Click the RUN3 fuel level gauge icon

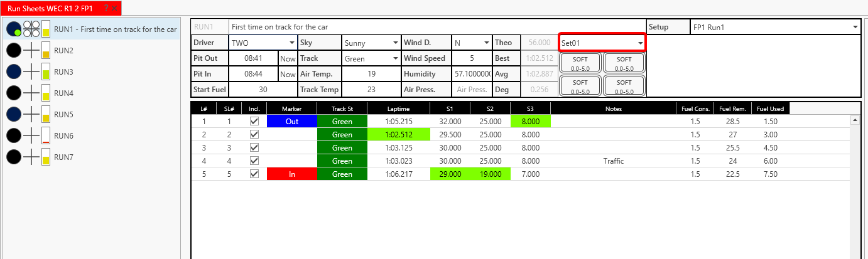[x=46, y=72]
